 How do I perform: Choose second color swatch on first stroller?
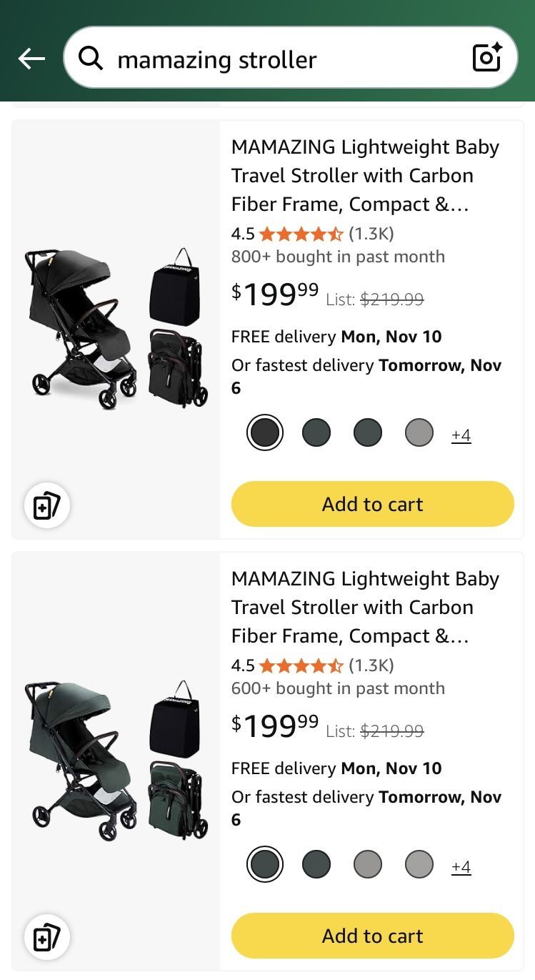click(316, 432)
